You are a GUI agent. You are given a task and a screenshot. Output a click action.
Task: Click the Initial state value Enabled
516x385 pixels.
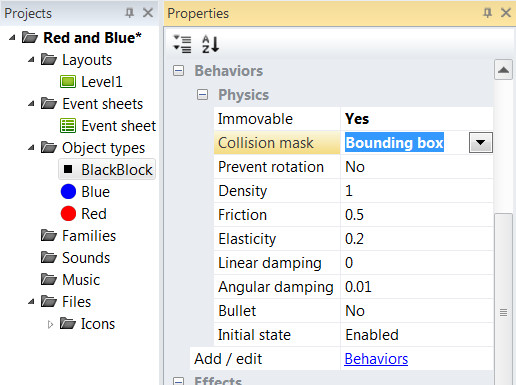pos(372,335)
